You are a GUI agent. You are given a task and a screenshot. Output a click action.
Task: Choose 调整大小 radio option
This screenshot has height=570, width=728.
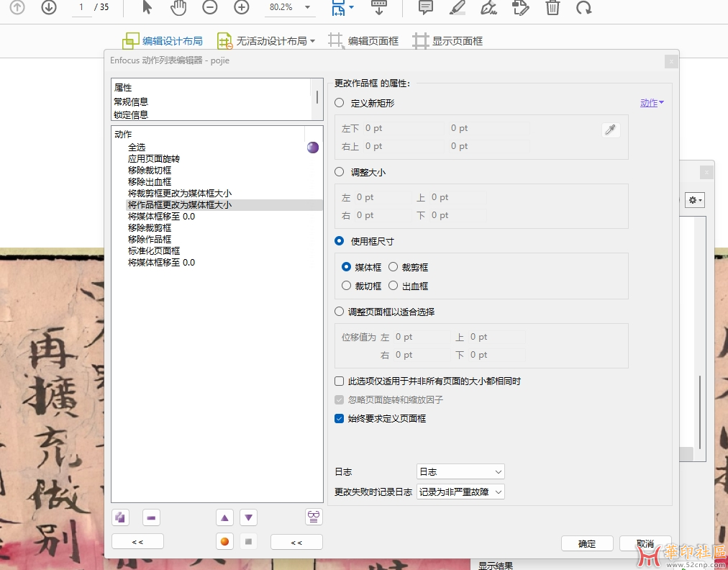point(340,172)
